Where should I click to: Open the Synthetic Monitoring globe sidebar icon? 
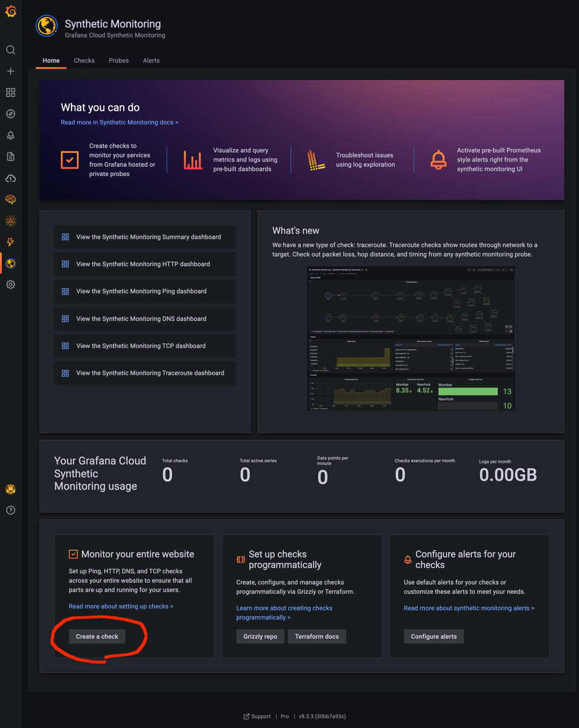pyautogui.click(x=10, y=263)
